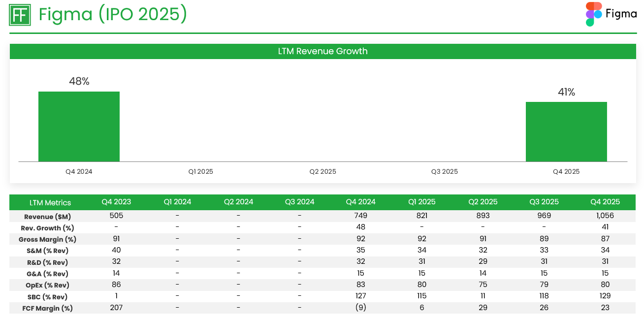Click the 48% bar data label
Image resolution: width=644 pixels, height=319 pixels.
(x=79, y=82)
